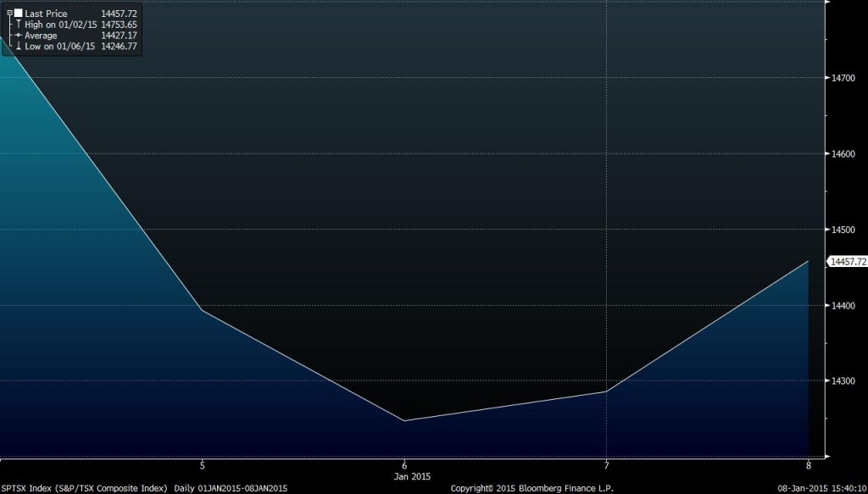868x494 pixels.
Task: Click date 7 on the time axis
Action: (606, 465)
